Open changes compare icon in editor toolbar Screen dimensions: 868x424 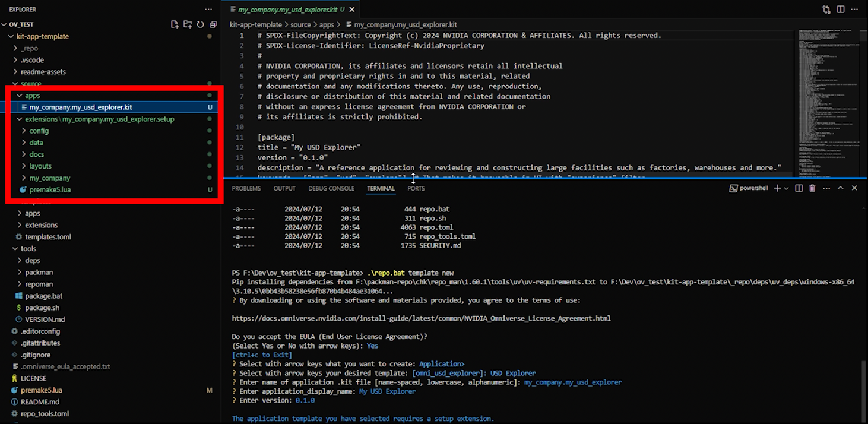tap(826, 10)
